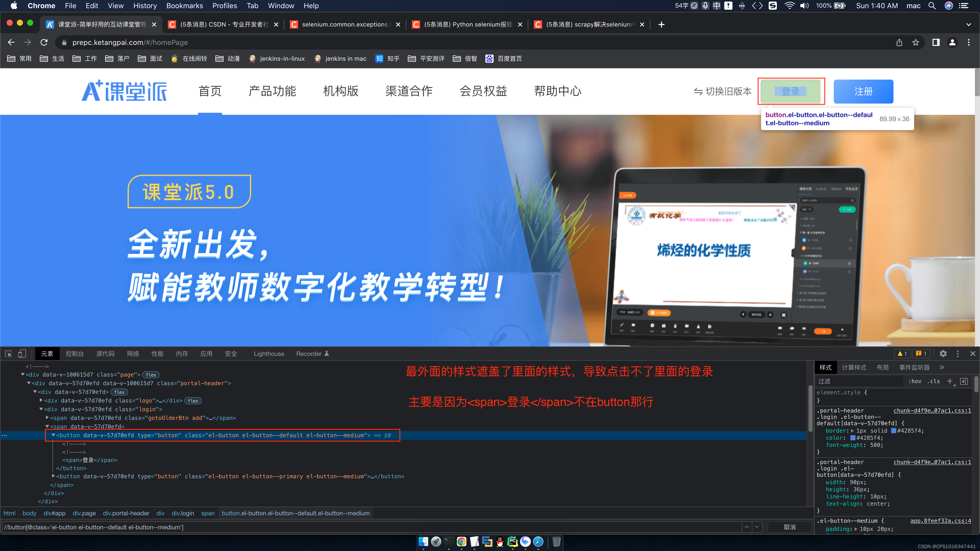
Task: Expand the div class="logo" node
Action: pyautogui.click(x=41, y=400)
